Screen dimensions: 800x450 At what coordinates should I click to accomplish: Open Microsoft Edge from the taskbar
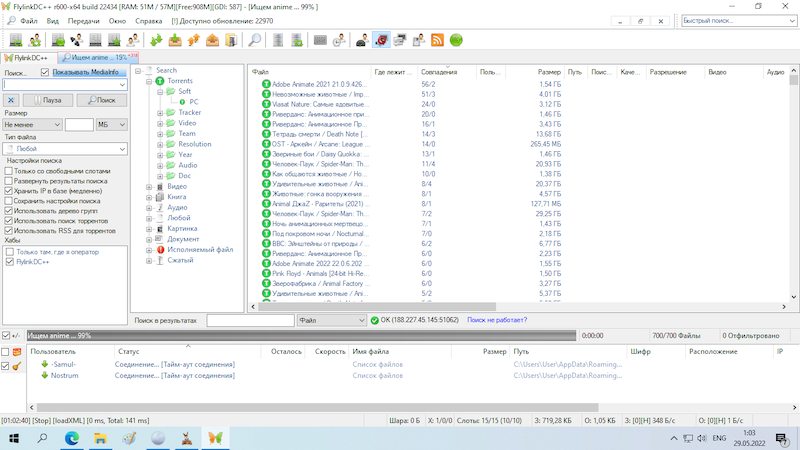click(x=74, y=438)
